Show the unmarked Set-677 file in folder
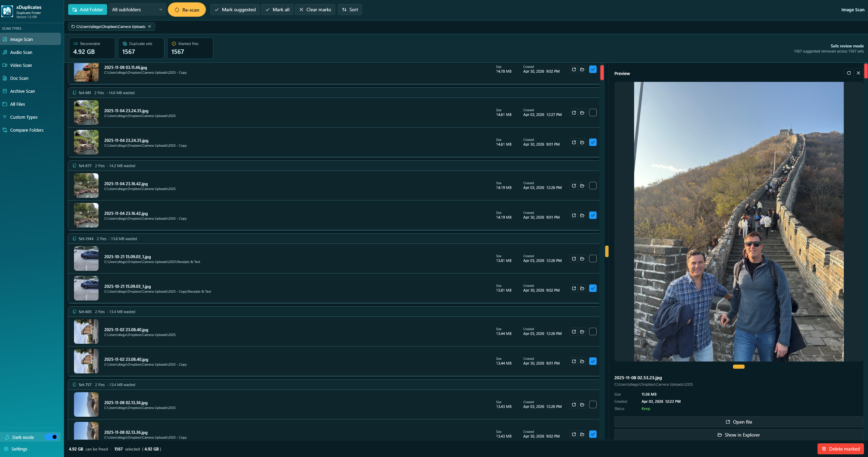Image resolution: width=868 pixels, height=457 pixels. (x=582, y=186)
